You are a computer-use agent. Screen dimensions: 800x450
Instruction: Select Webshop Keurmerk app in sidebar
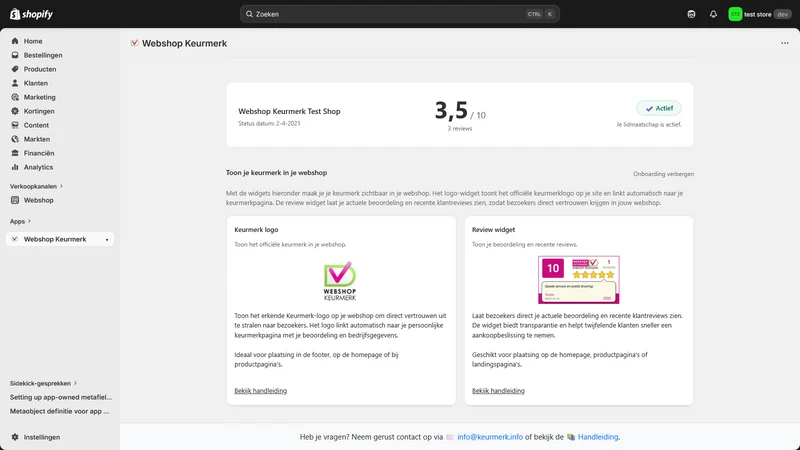pos(60,239)
